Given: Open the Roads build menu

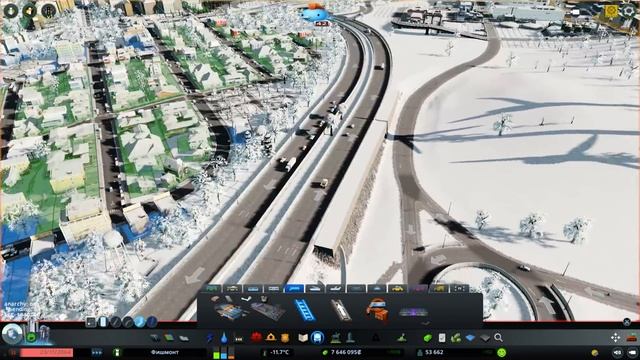Looking at the screenshot, I should click(x=155, y=338).
